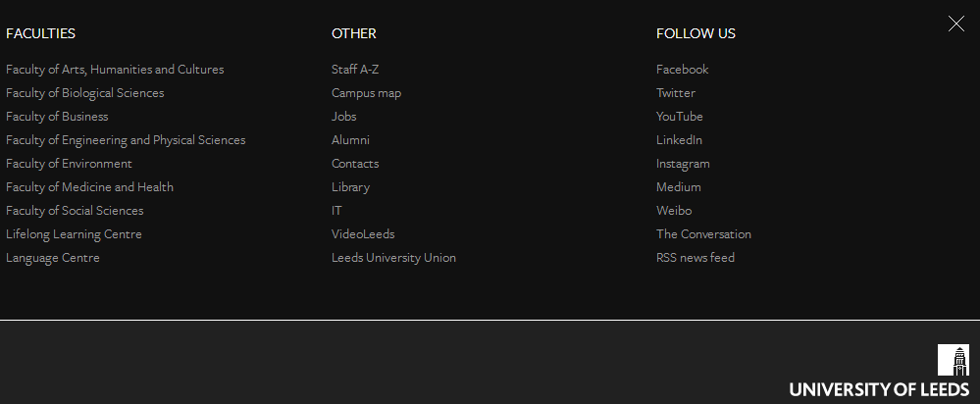This screenshot has height=404, width=980.
Task: Go to the Library link
Action: pos(350,187)
